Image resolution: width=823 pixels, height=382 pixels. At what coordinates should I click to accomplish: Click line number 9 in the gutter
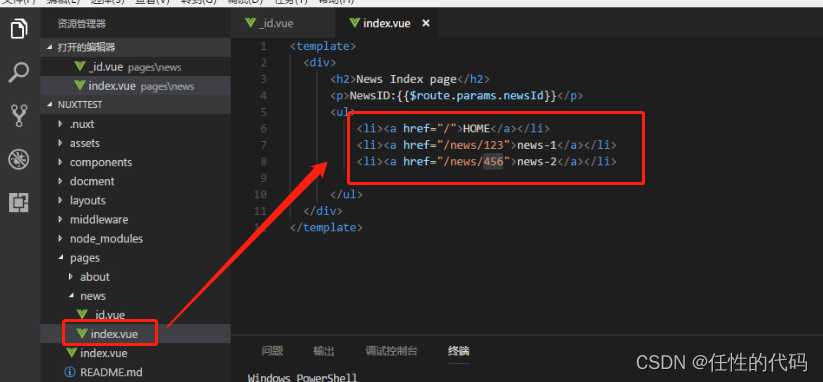pos(263,178)
